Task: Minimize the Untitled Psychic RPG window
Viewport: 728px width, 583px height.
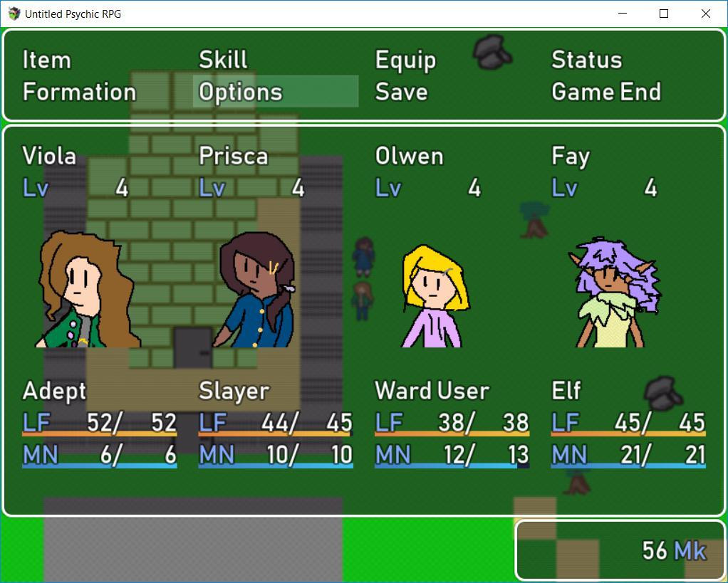Action: click(x=623, y=14)
